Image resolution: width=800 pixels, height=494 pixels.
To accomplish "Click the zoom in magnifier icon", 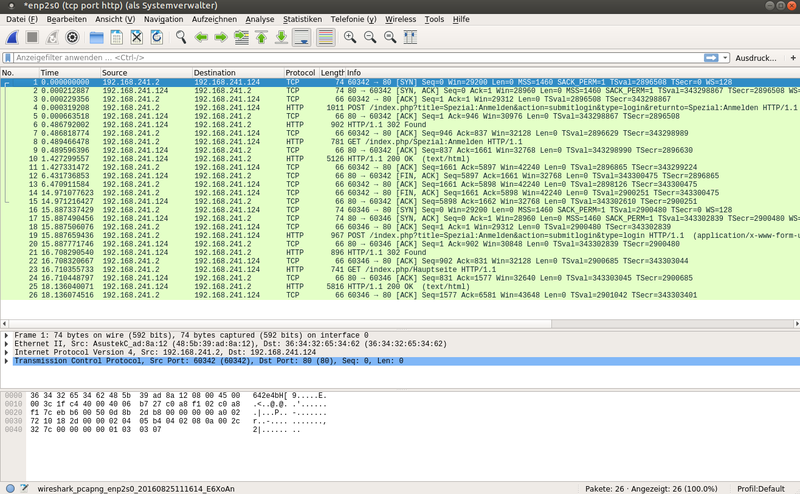I will click(x=350, y=37).
